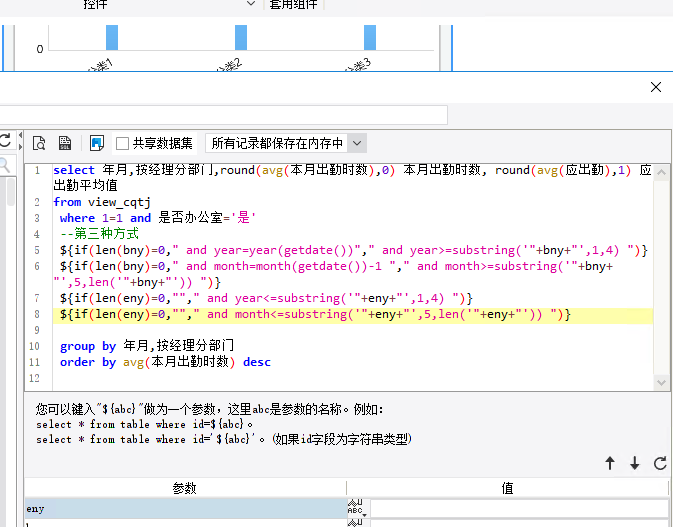The width and height of the screenshot is (673, 527).
Task: Select the 控件 tab
Action: tap(96, 5)
